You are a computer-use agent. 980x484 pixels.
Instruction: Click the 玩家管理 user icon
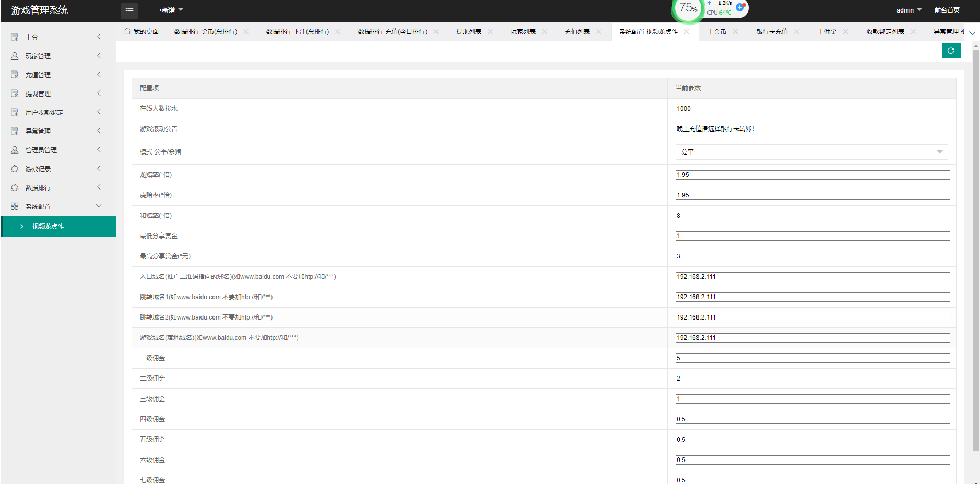tap(15, 56)
